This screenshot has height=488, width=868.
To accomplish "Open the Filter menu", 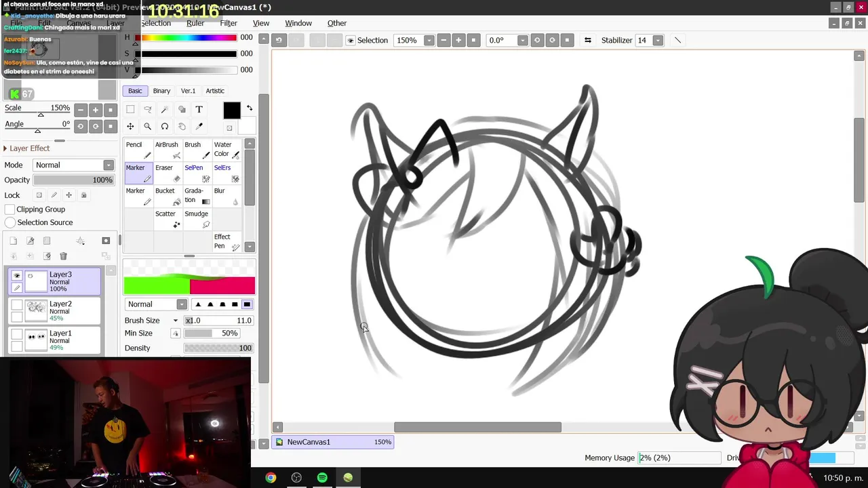I will (229, 23).
